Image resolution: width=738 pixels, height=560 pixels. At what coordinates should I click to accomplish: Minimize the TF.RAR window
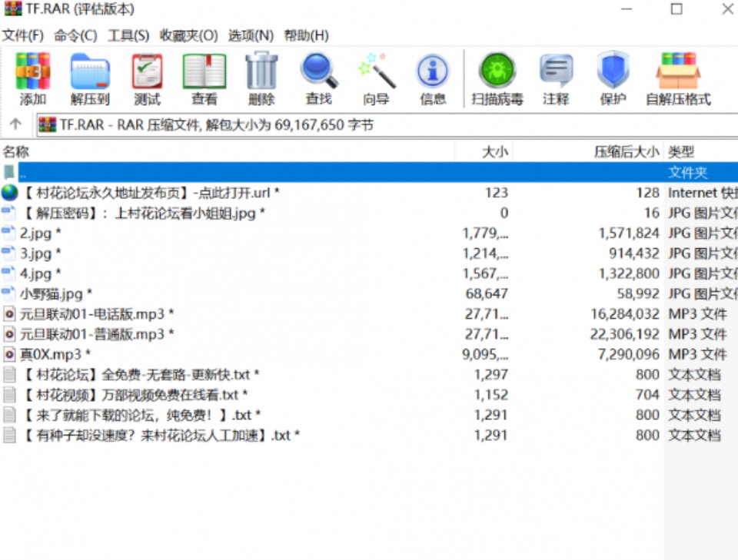(x=627, y=9)
